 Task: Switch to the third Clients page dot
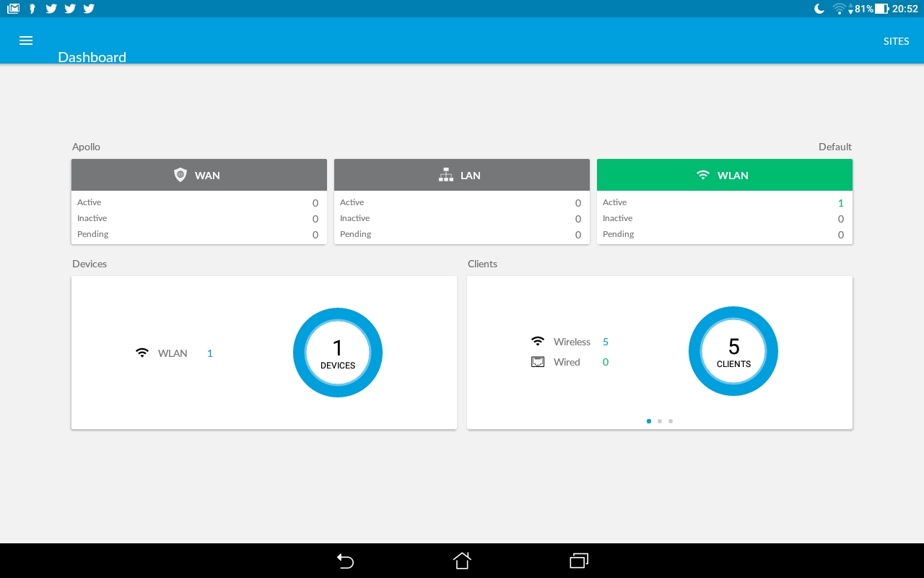pyautogui.click(x=671, y=420)
